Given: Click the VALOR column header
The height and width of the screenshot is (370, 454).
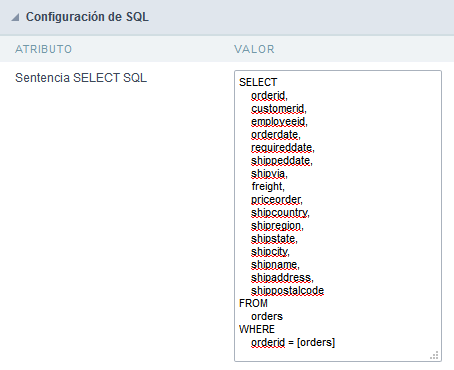Looking at the screenshot, I should click(x=254, y=49).
